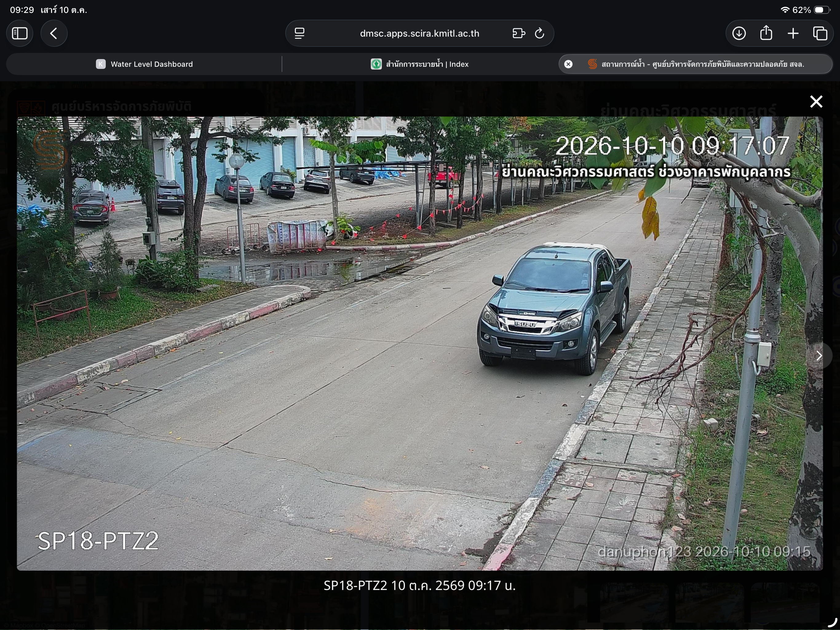Show next camera image with right arrow
Screen dimensions: 840x630
(x=819, y=356)
